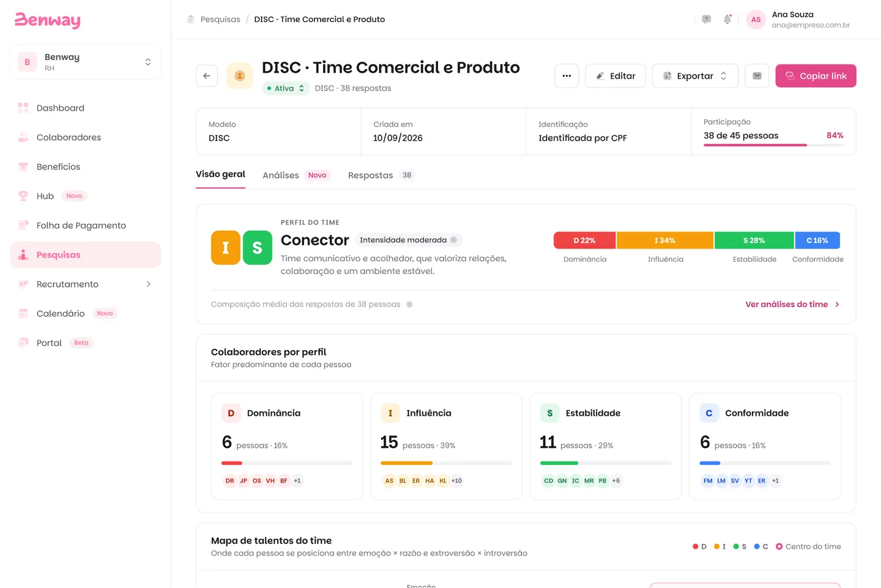Click the Benefícios sidebar icon

point(23,166)
